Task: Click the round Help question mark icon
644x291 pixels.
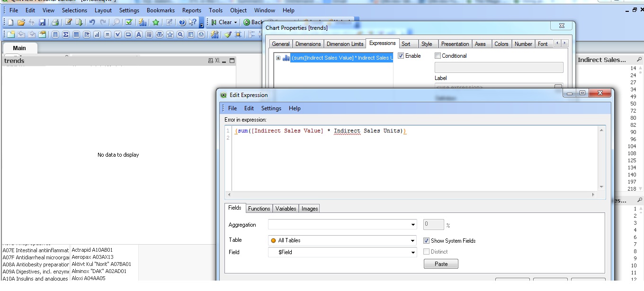Action: pyautogui.click(x=182, y=22)
